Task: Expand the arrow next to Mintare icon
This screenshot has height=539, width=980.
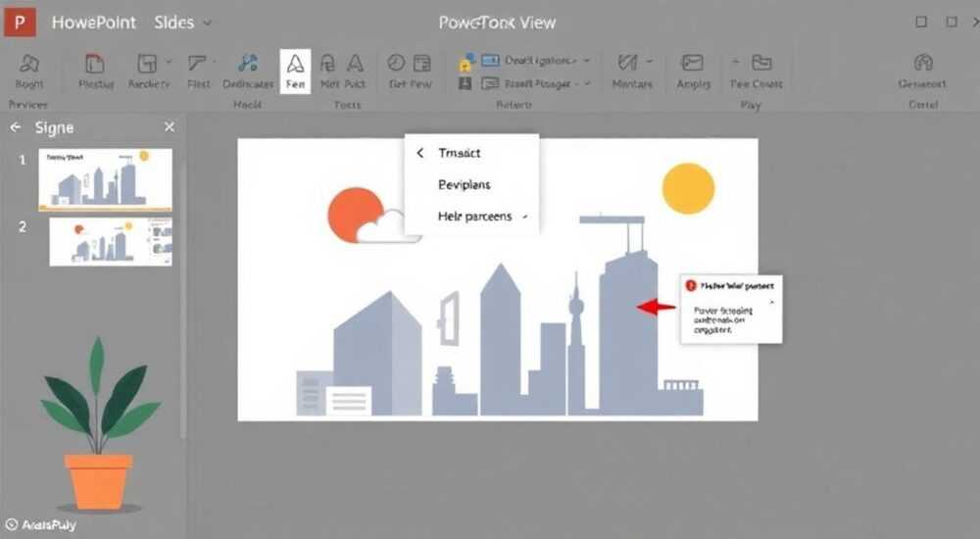Action: (649, 62)
